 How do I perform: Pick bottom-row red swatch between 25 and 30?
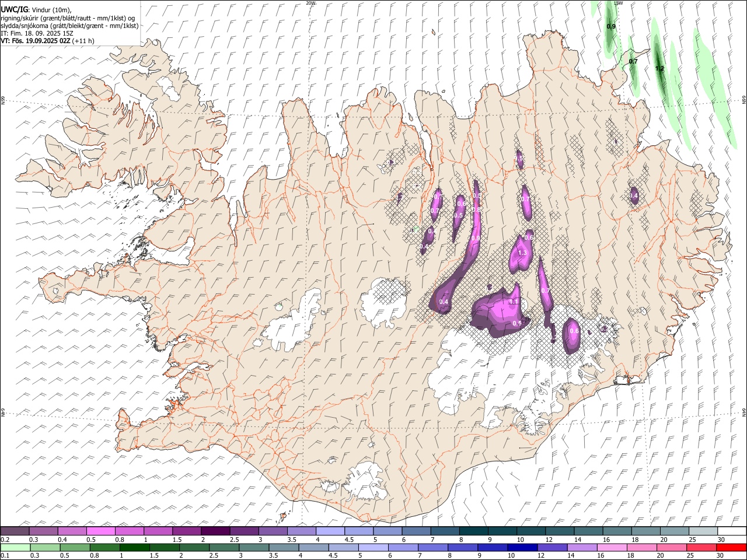[x=701, y=548]
